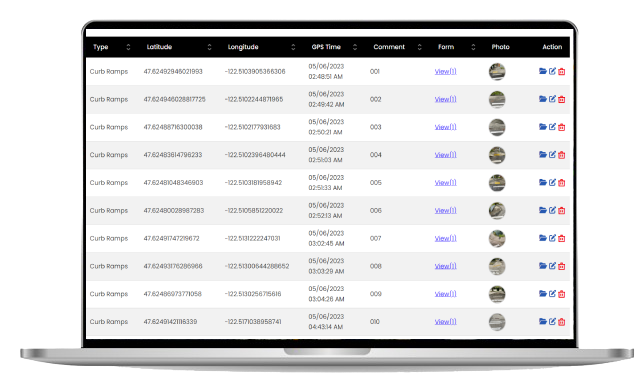Viewport: 640px width, 390px height.
Task: Open View(1) form link for comment 008
Action: coord(445,266)
